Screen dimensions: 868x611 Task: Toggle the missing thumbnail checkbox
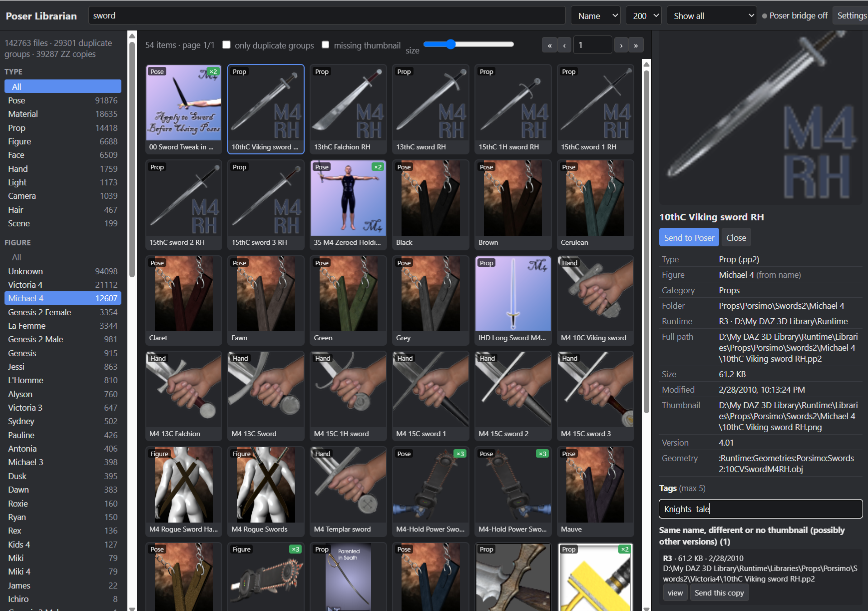click(326, 45)
